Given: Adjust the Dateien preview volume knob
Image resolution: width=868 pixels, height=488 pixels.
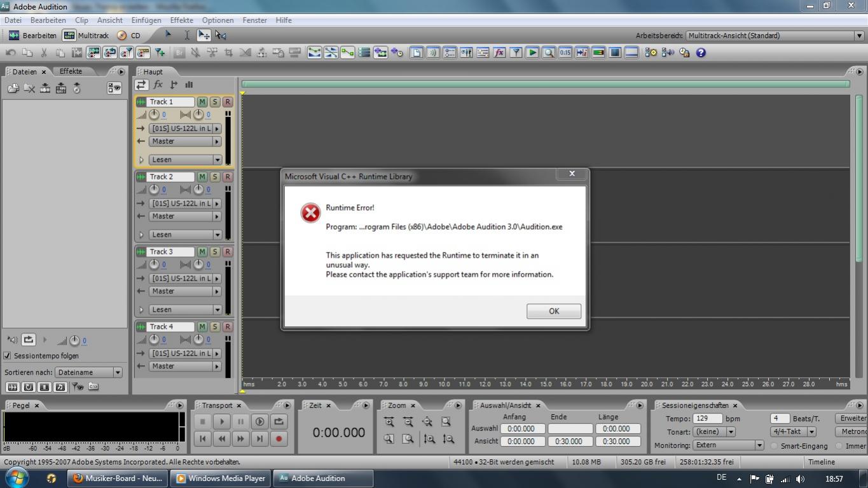Looking at the screenshot, I should pos(74,340).
